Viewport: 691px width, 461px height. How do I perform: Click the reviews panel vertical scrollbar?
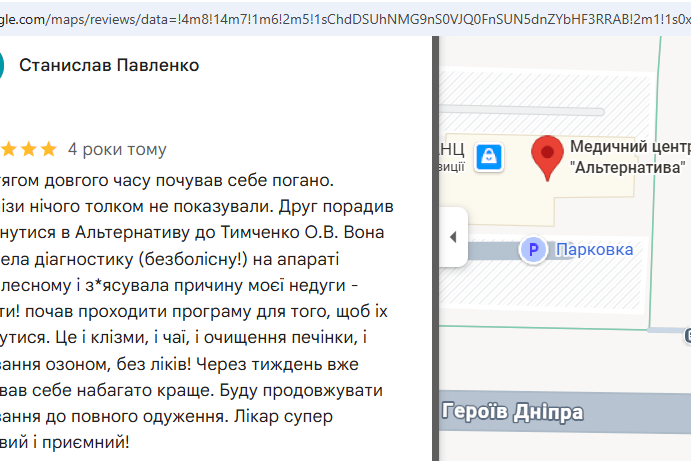coord(435,249)
